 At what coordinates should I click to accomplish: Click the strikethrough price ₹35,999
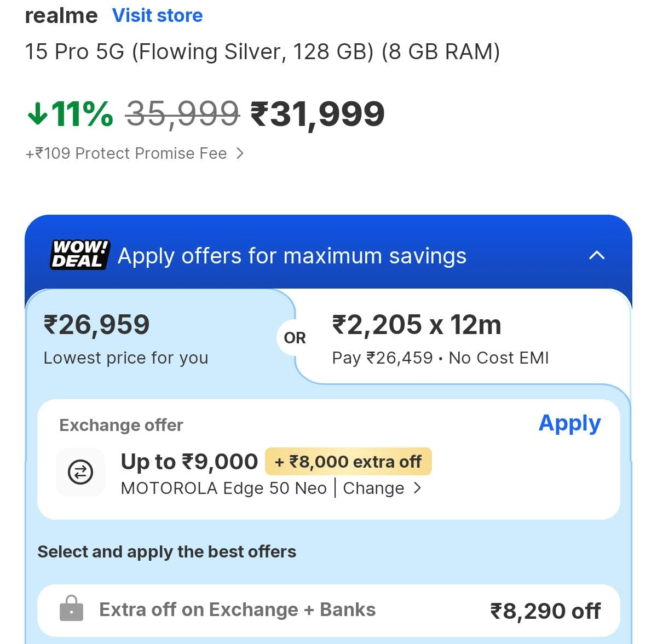tap(181, 114)
